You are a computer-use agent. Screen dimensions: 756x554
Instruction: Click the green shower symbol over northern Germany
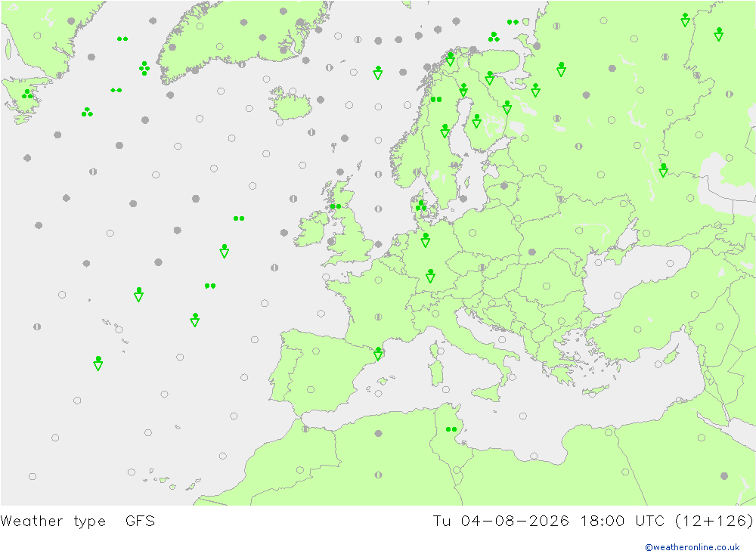tap(425, 240)
